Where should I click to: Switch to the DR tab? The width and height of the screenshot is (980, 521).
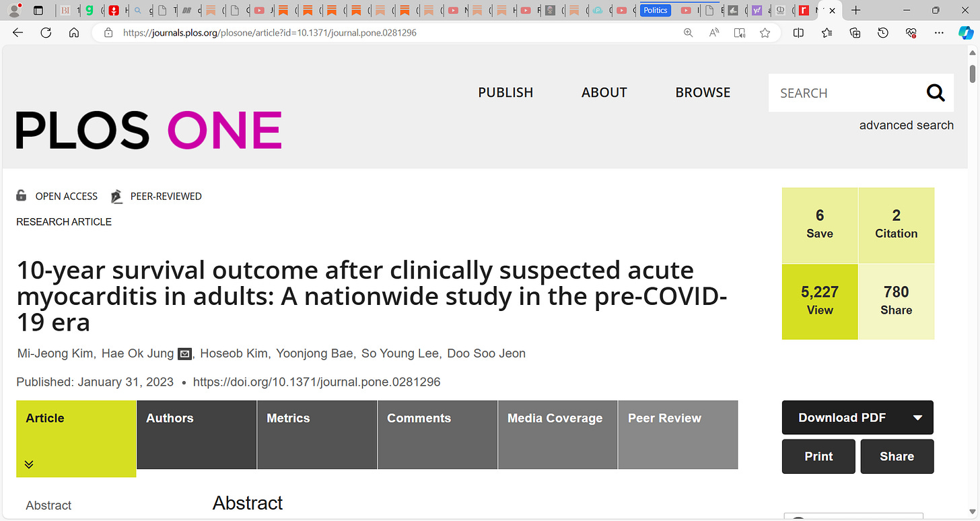187,10
